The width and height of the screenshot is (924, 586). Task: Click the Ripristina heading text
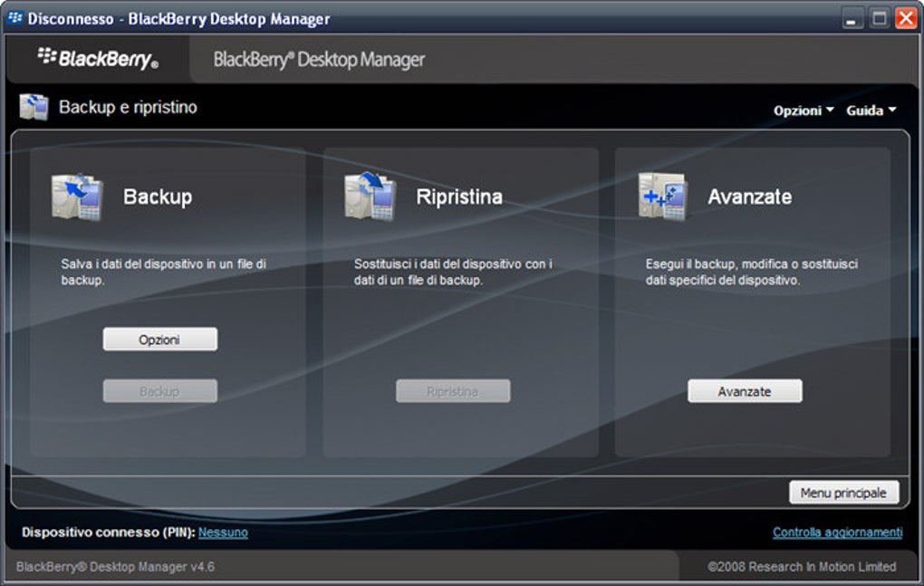click(459, 197)
